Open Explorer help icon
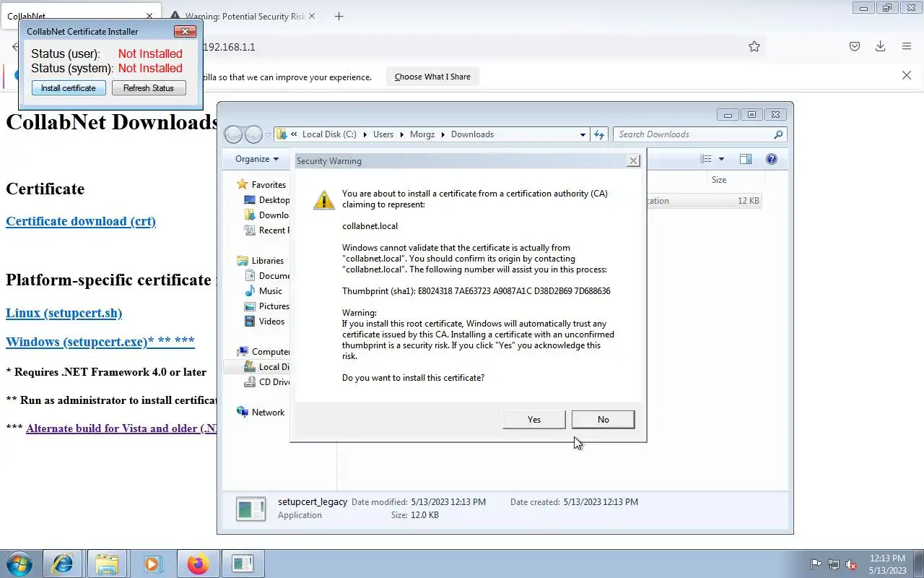The image size is (924, 578). [x=772, y=159]
